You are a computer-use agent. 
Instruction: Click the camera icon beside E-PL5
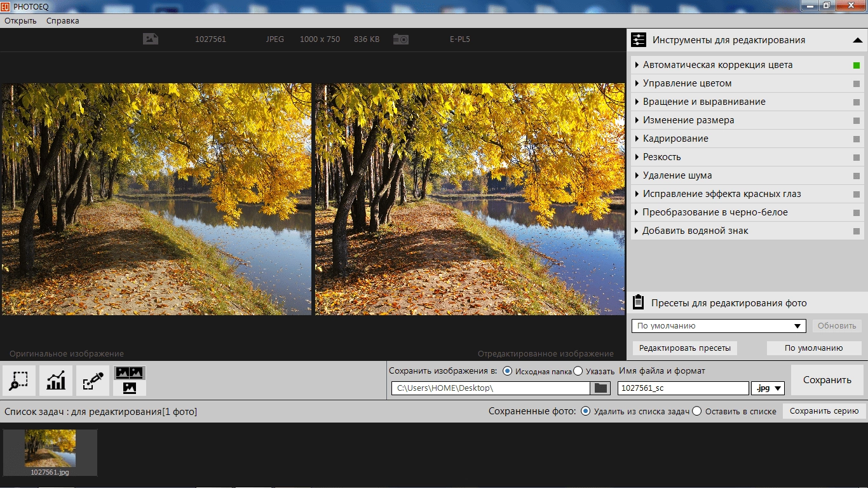400,39
